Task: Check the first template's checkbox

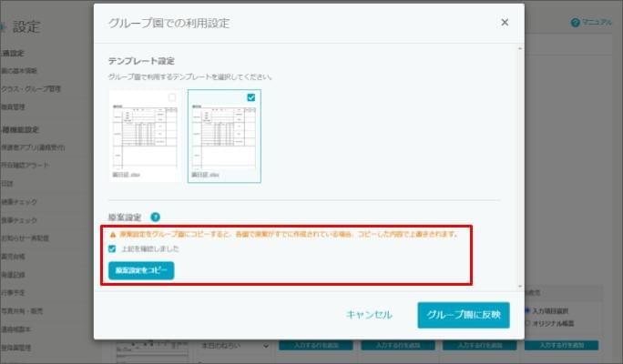Action: pyautogui.click(x=172, y=96)
